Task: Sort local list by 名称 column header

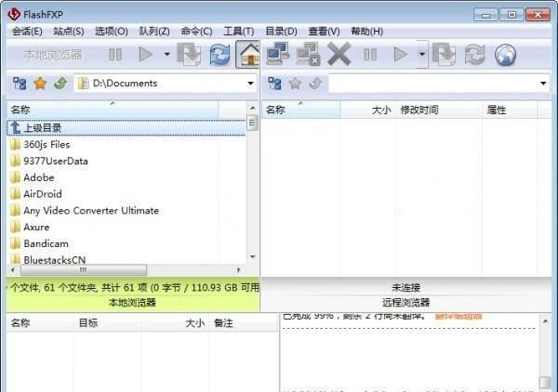Action: [x=113, y=110]
